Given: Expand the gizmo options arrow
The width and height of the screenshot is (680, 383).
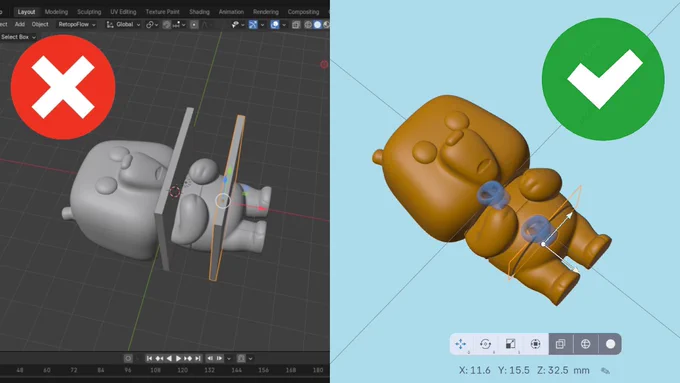Looking at the screenshot, I should (x=262, y=25).
